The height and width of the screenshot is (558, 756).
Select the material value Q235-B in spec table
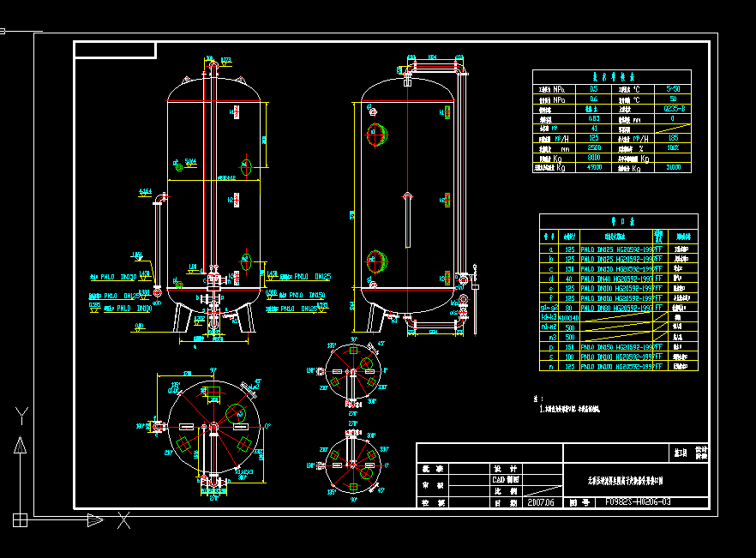tap(674, 109)
